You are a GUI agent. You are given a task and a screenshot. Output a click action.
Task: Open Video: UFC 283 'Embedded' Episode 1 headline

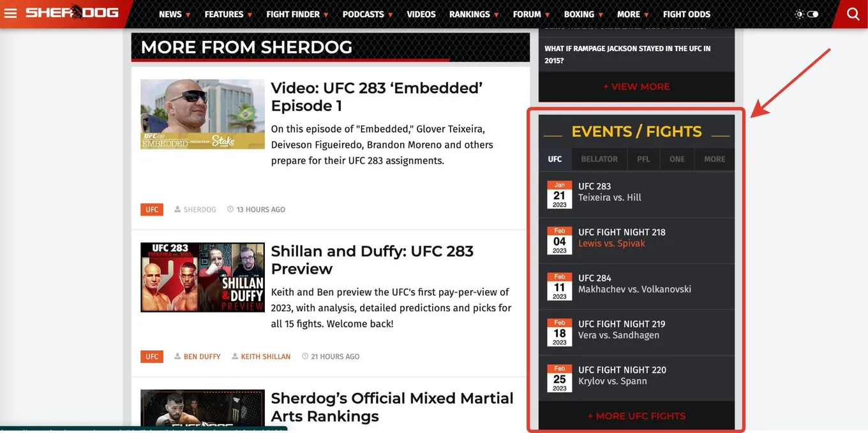click(377, 97)
